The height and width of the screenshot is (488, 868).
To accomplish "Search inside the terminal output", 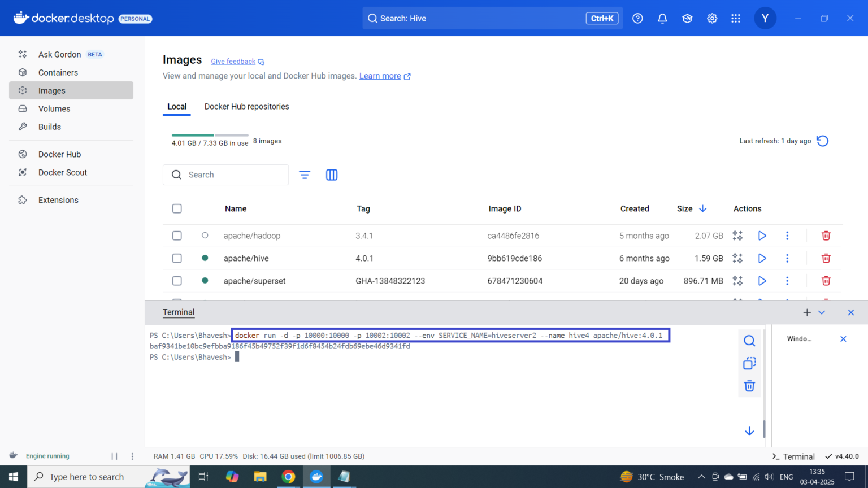I will [x=749, y=341].
